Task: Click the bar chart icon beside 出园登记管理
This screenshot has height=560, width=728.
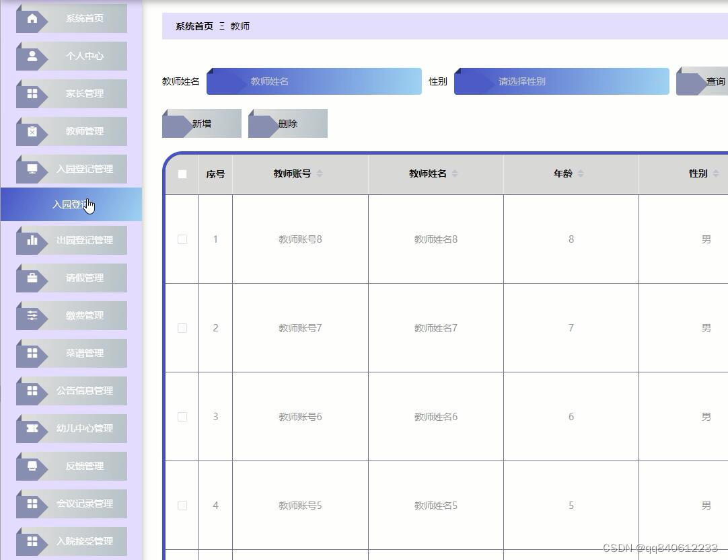Action: tap(32, 240)
